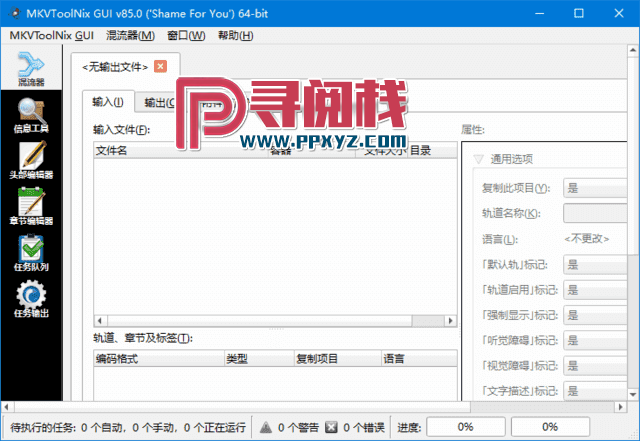Close the <无输出文件> tab with red X
Viewport: 640px width, 441px height.
(160, 66)
